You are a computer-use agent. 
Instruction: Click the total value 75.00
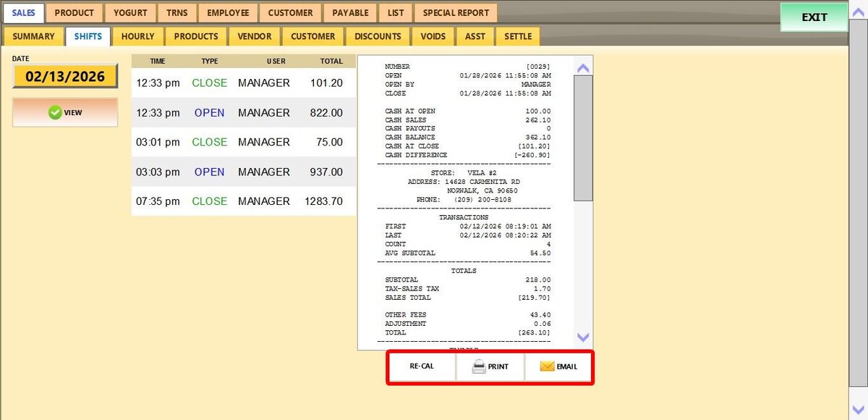[x=329, y=143]
